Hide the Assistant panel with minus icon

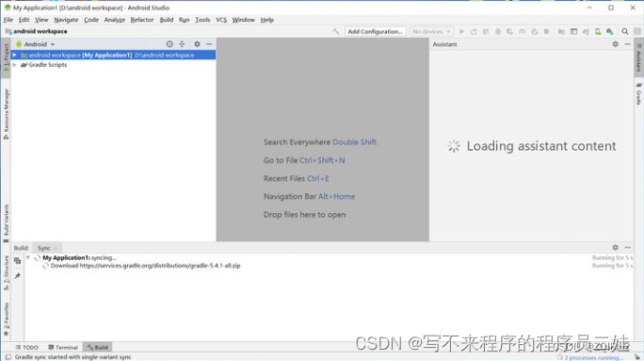[x=628, y=44]
